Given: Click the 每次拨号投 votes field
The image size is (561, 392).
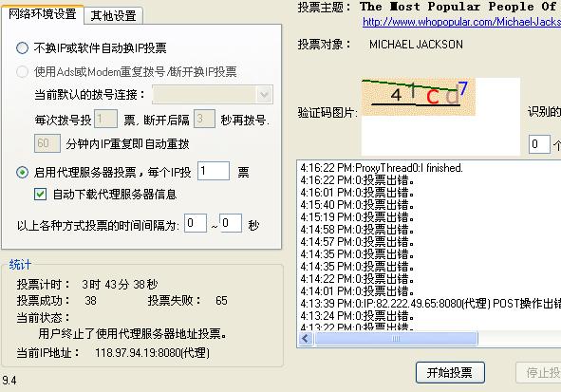Looking at the screenshot, I should click(105, 119).
